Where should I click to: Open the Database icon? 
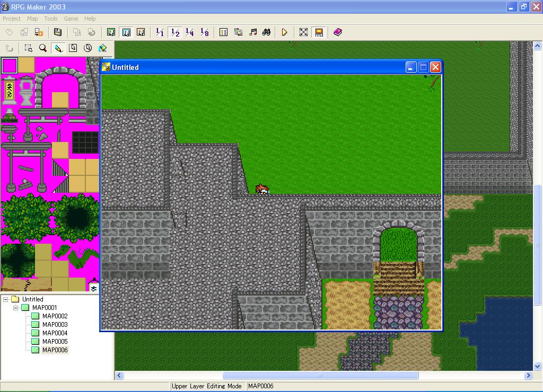click(223, 32)
